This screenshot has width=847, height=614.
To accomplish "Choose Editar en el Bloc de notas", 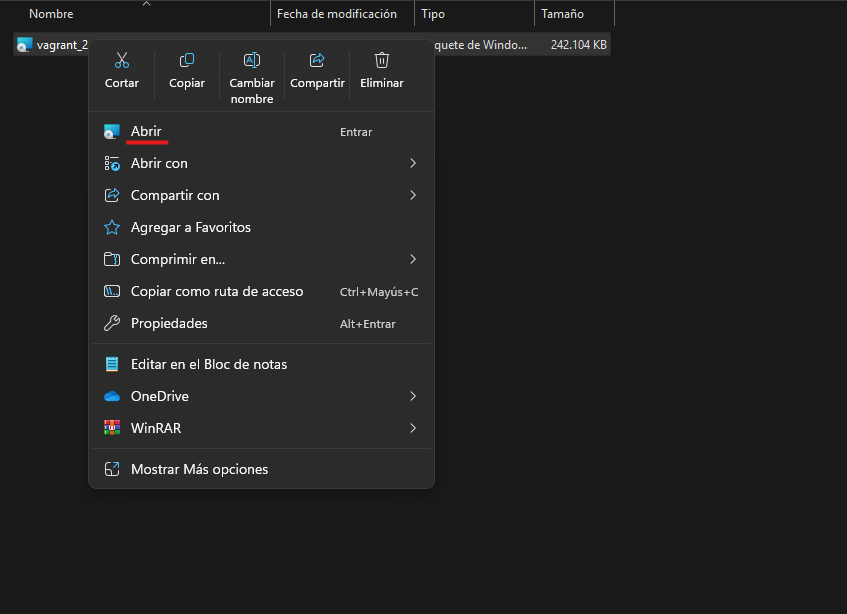I will click(x=209, y=364).
